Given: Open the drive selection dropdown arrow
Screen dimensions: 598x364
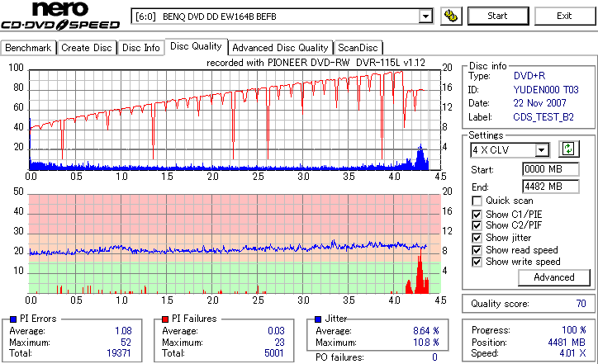Looking at the screenshot, I should pyautogui.click(x=425, y=17).
